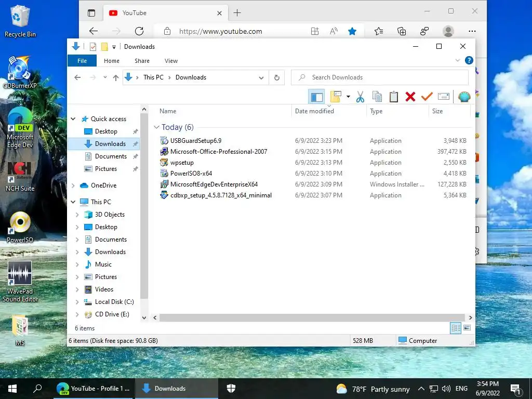Collapse the Quick access tree node
The height and width of the screenshot is (399, 532).
point(73,119)
